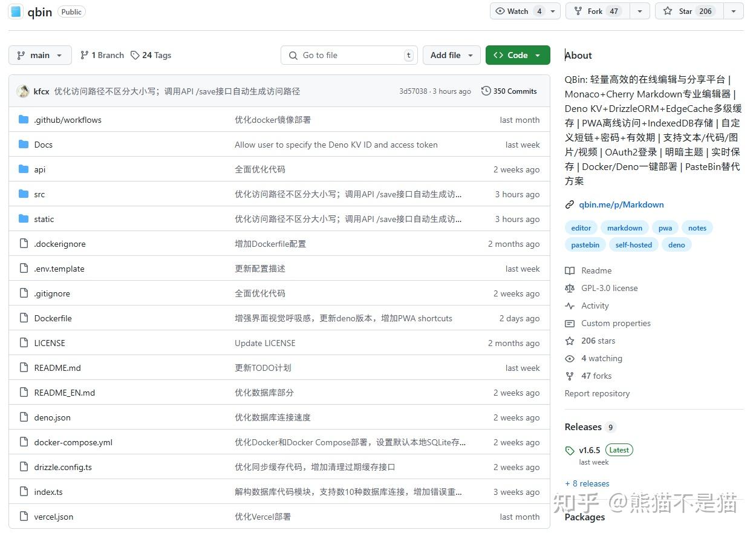Star the repository
The width and height of the screenshot is (756, 533).
tap(689, 11)
